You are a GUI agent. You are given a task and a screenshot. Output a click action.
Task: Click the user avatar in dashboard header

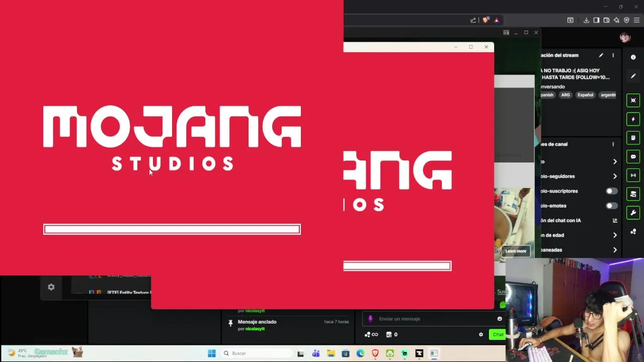pos(625,37)
